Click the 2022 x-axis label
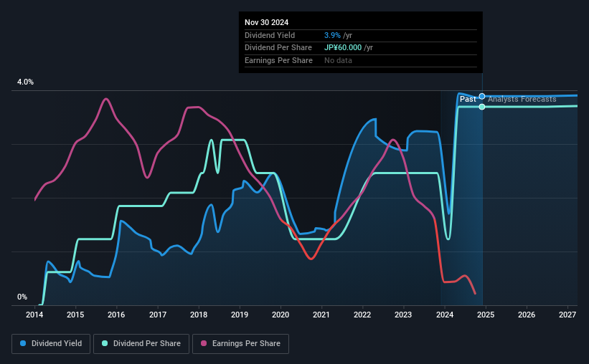The image size is (589, 364). [362, 315]
